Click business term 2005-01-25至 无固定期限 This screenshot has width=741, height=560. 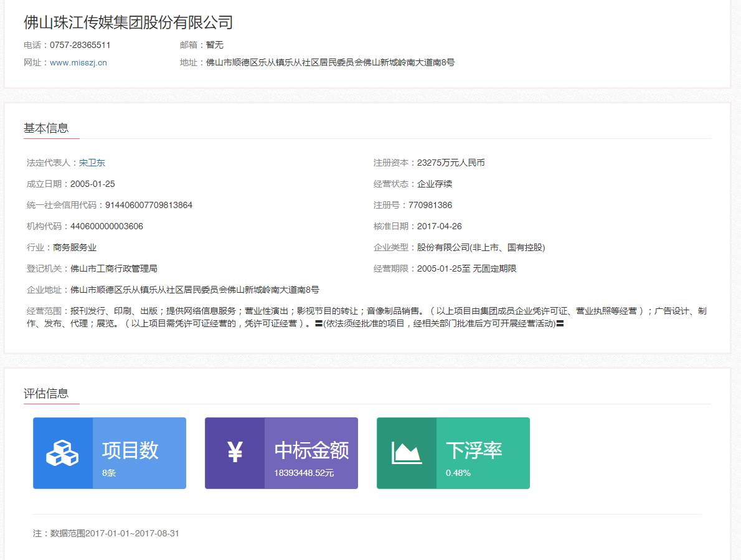466,268
